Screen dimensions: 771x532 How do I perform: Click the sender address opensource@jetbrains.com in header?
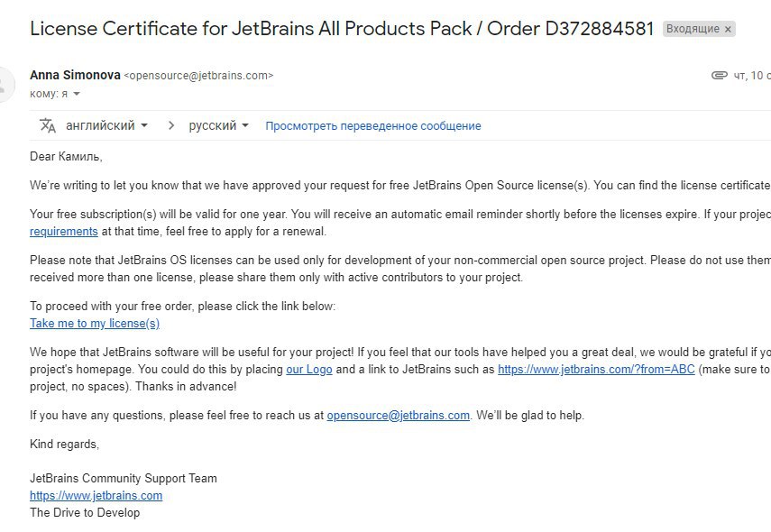tap(198, 76)
